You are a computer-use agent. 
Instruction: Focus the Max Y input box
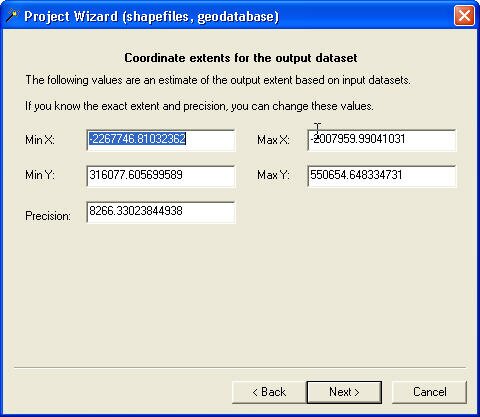pos(382,176)
